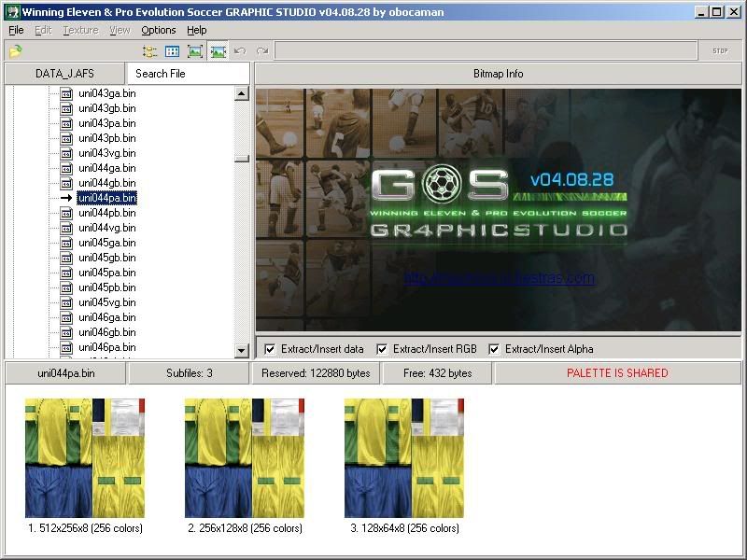This screenshot has height=560, width=747.
Task: Click the file icon beside uni043vg.bin
Action: [x=66, y=153]
